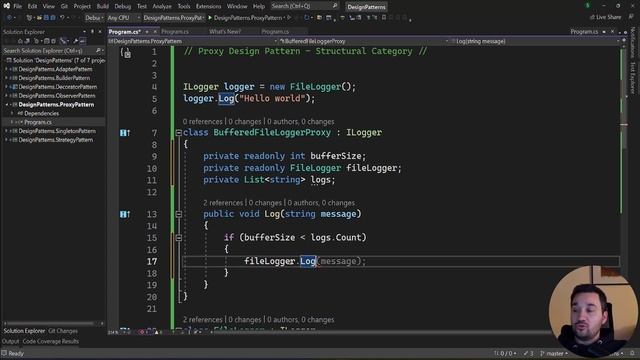Click the Collapse All icon in Solution Explorer
The width and height of the screenshot is (640, 360).
coord(46,41)
